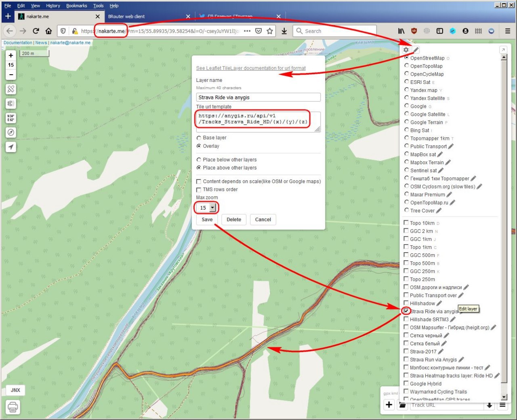Image resolution: width=517 pixels, height=420 pixels.
Task: Edit the Sentinel sat layer pencil
Action: point(441,170)
